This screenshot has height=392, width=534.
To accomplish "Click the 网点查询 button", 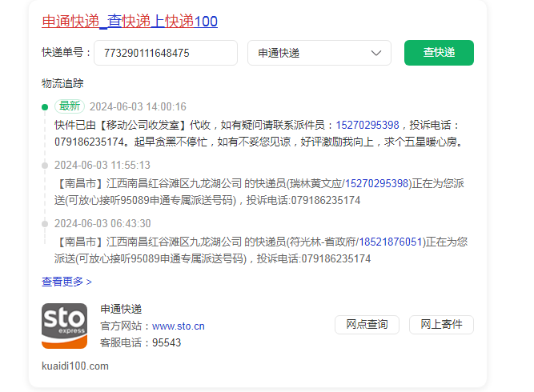I will click(367, 325).
